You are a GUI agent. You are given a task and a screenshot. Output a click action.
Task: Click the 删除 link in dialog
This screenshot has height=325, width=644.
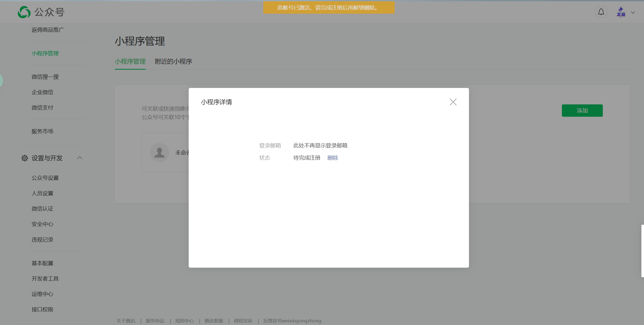333,158
